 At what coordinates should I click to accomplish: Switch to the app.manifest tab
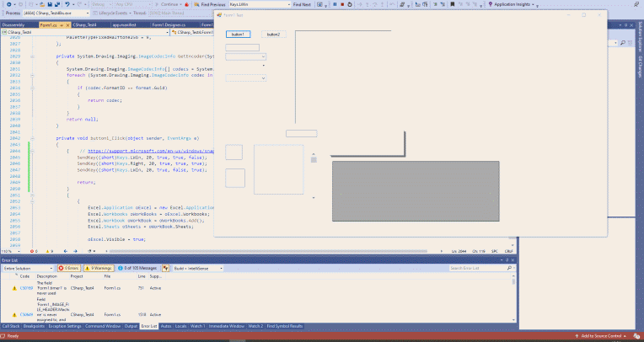point(125,25)
